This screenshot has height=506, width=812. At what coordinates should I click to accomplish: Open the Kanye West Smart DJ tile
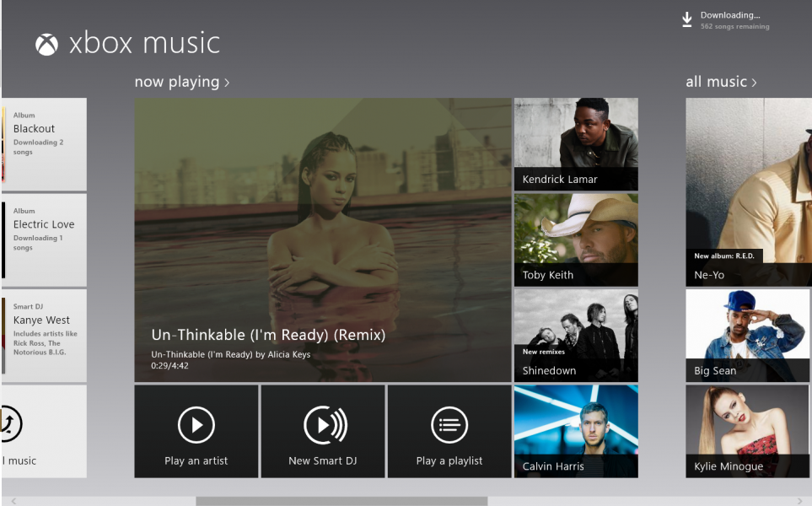[x=44, y=336]
